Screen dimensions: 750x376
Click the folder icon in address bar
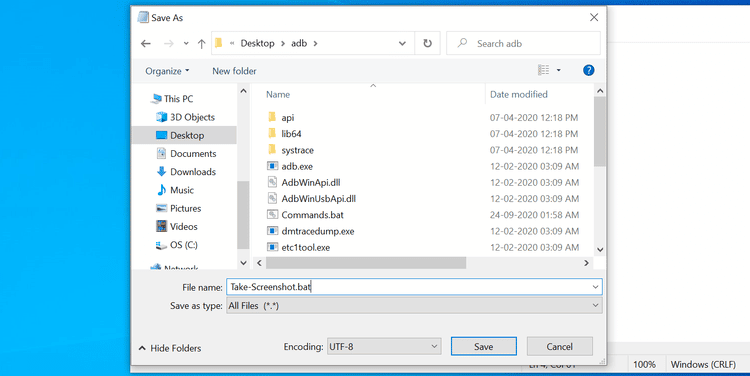(219, 43)
